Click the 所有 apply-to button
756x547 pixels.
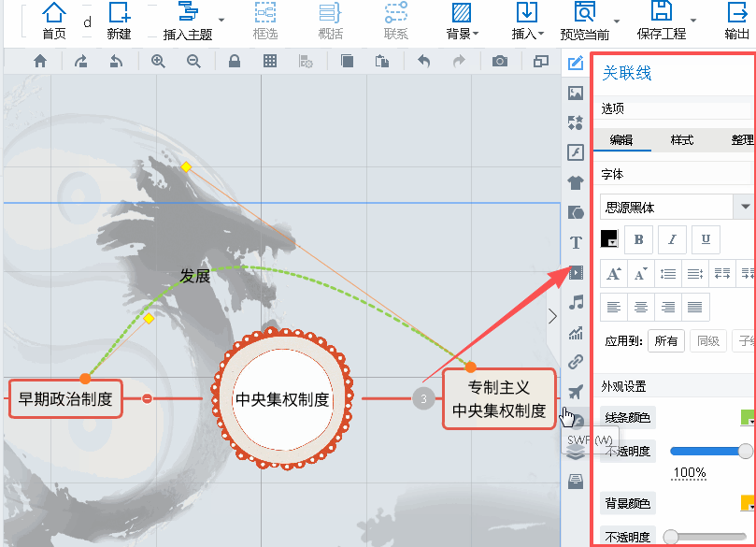[666, 341]
